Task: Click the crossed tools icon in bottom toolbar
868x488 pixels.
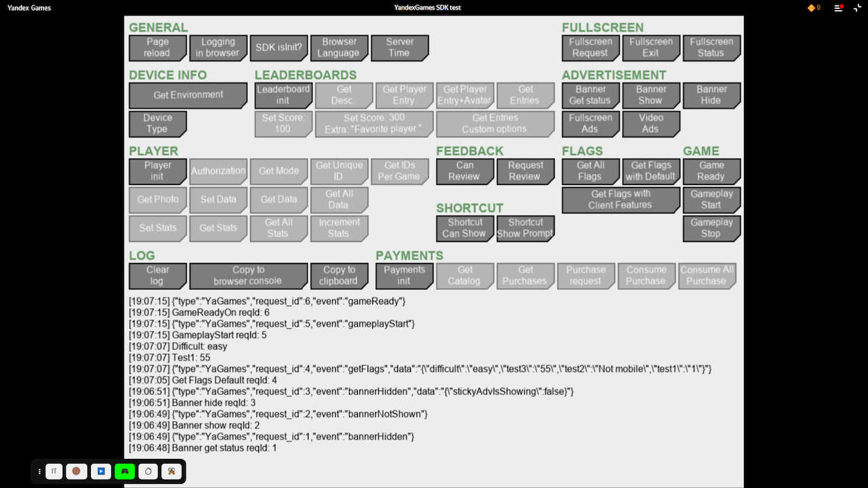Action: [x=172, y=471]
